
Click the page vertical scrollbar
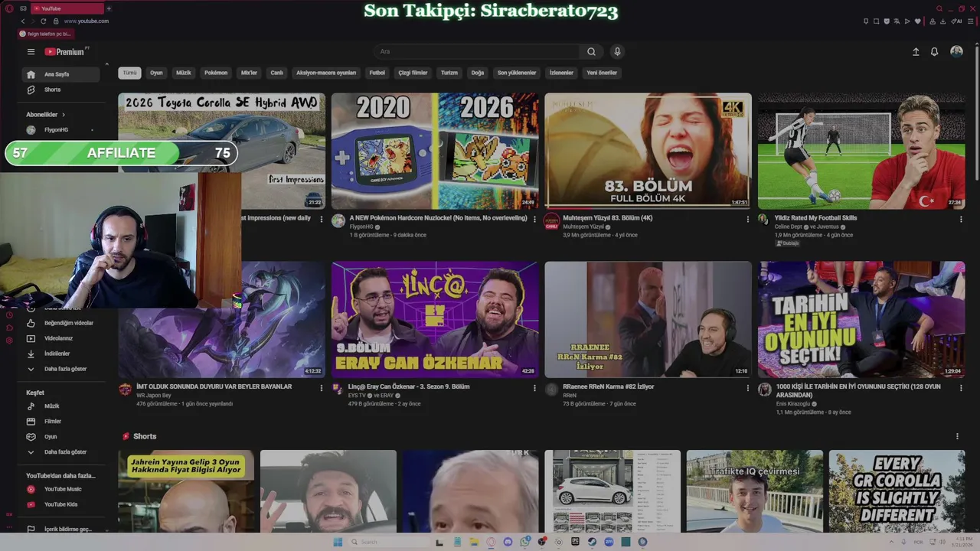[976, 115]
